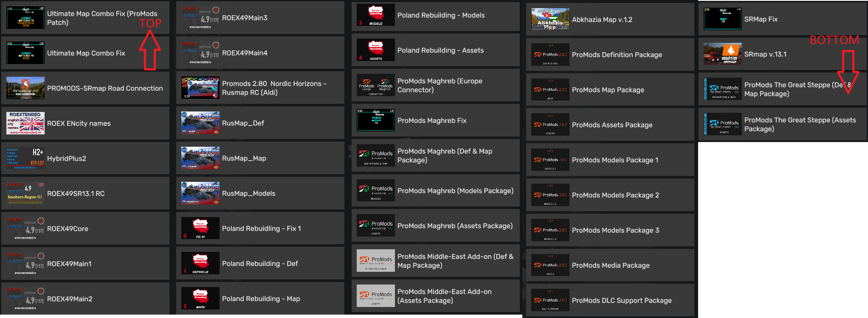
Task: Select the Abkhazia Map v.1.2 thumbnail
Action: point(550,20)
